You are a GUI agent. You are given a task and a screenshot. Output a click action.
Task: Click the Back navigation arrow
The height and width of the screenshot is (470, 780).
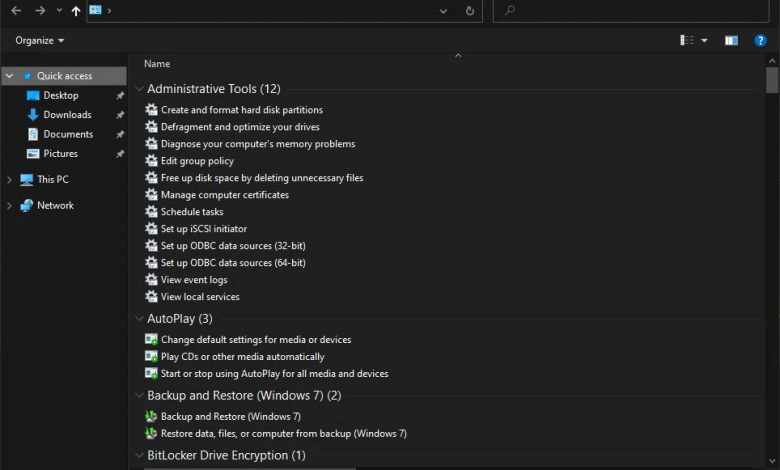coord(16,10)
